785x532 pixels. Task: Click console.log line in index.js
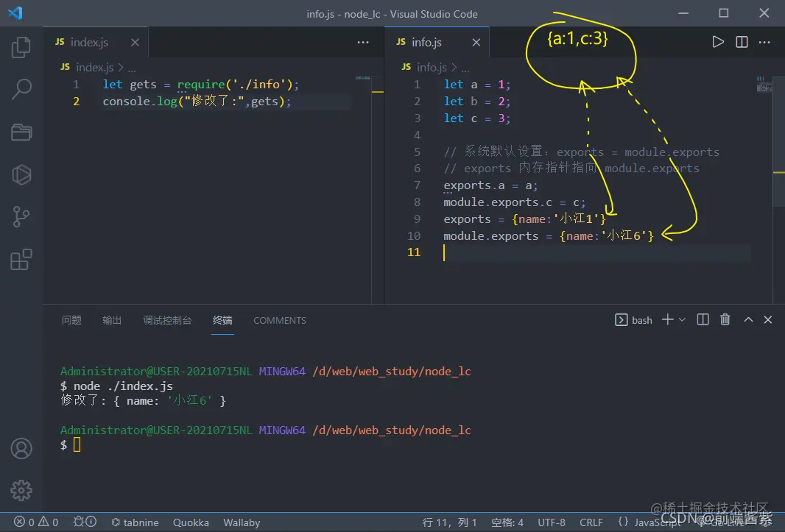(197, 101)
